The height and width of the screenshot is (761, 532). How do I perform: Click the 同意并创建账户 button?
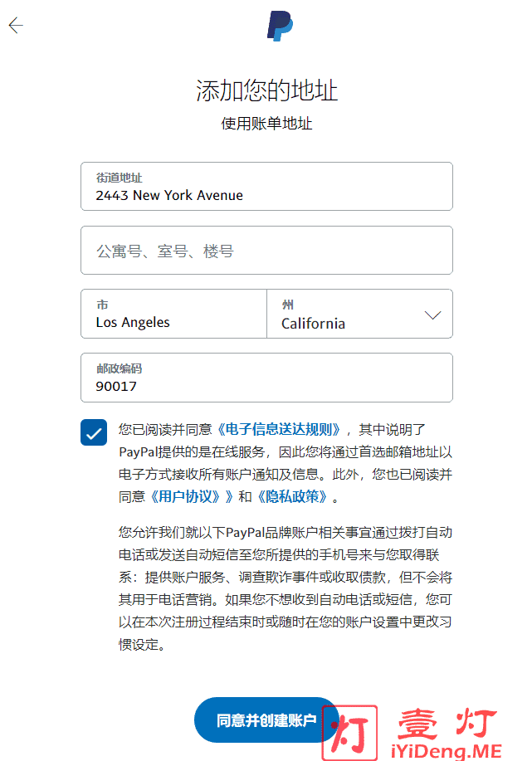tap(266, 720)
